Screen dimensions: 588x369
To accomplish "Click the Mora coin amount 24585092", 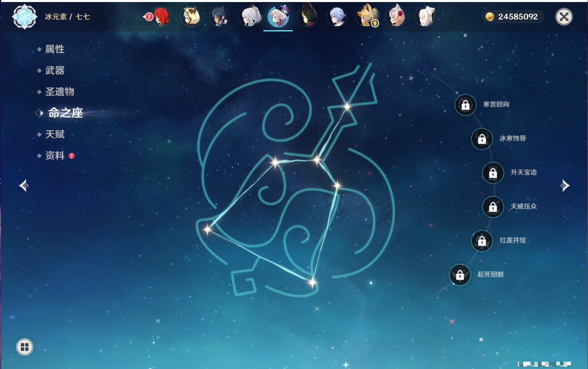I will pos(518,17).
